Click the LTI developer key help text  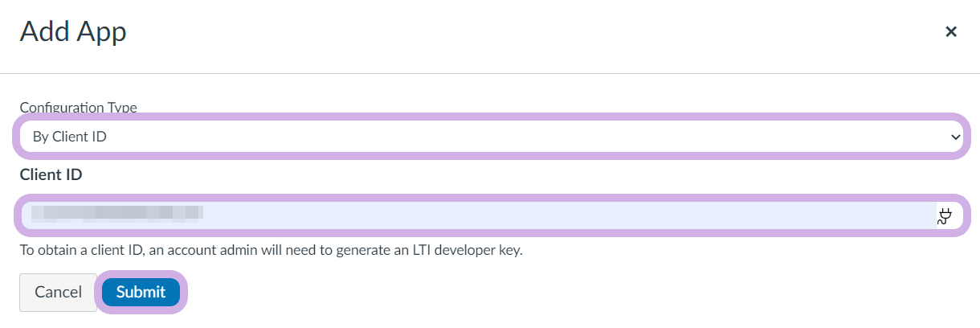point(271,250)
